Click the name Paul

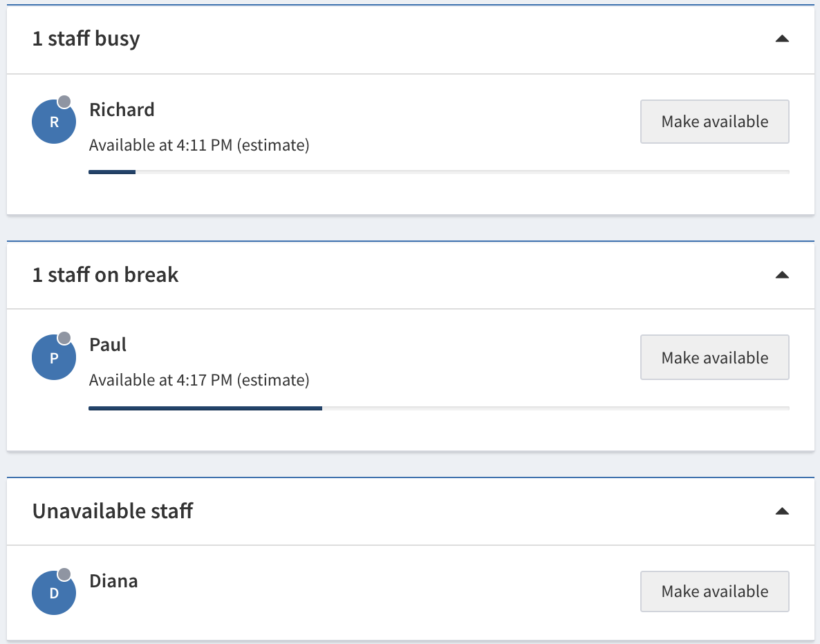(x=108, y=345)
